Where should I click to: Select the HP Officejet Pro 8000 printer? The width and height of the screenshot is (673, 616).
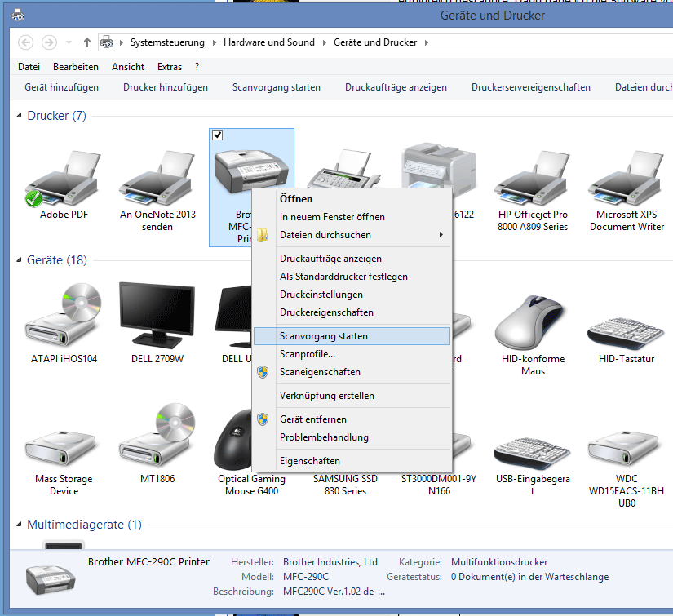coord(533,178)
